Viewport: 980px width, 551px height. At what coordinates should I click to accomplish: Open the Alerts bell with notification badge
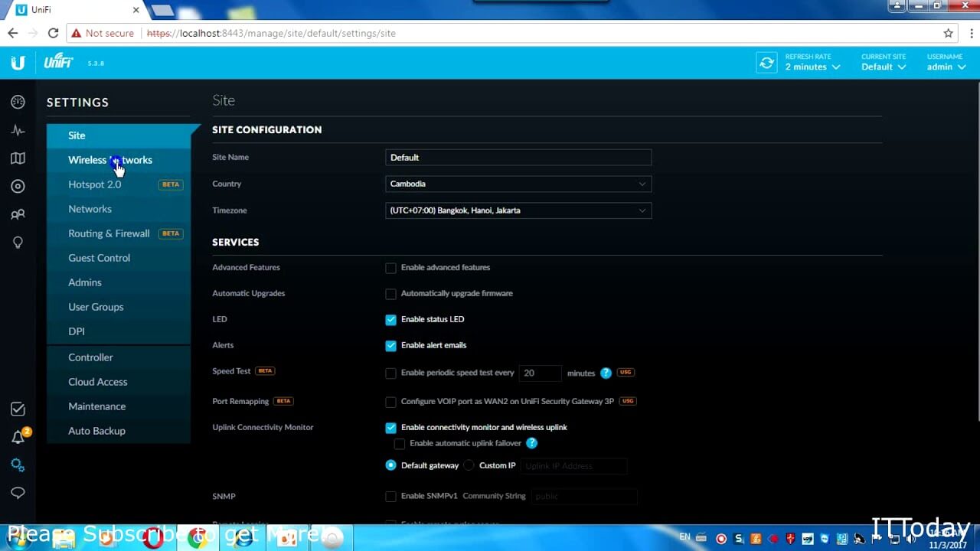[18, 436]
